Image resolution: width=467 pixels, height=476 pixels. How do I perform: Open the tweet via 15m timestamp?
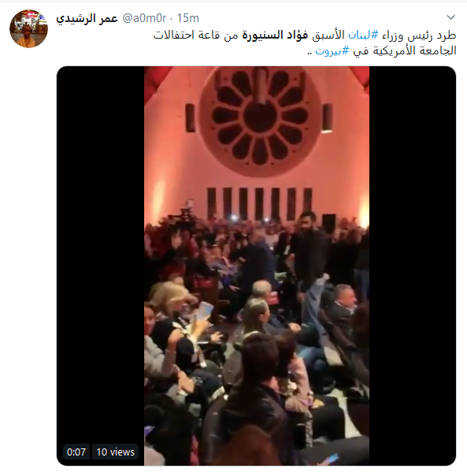coord(188,18)
